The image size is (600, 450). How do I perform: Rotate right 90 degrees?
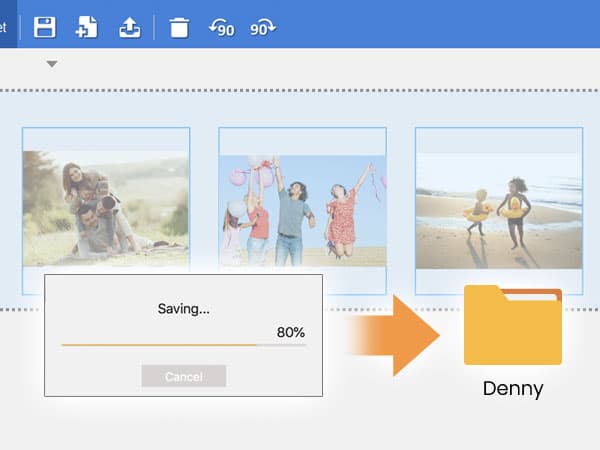click(x=263, y=28)
